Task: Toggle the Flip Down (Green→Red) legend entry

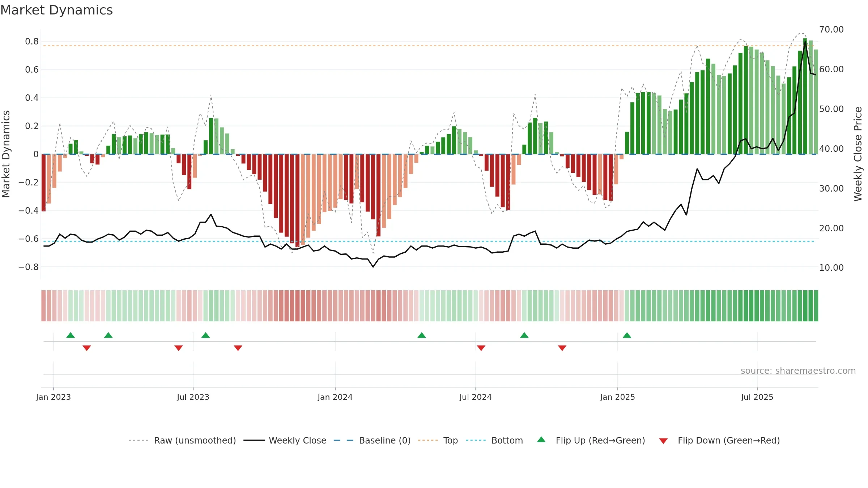Action: 719,440
